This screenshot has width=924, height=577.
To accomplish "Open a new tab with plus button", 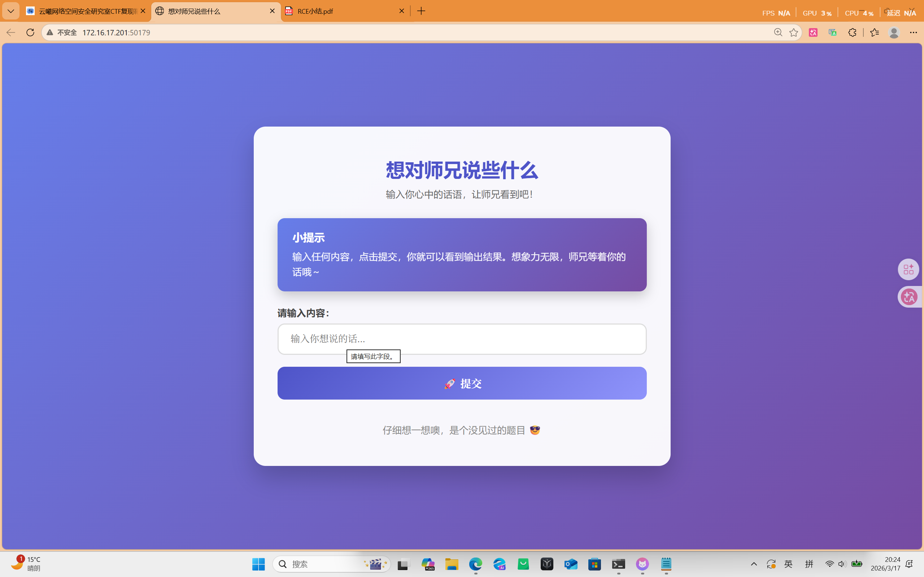I will pyautogui.click(x=421, y=11).
